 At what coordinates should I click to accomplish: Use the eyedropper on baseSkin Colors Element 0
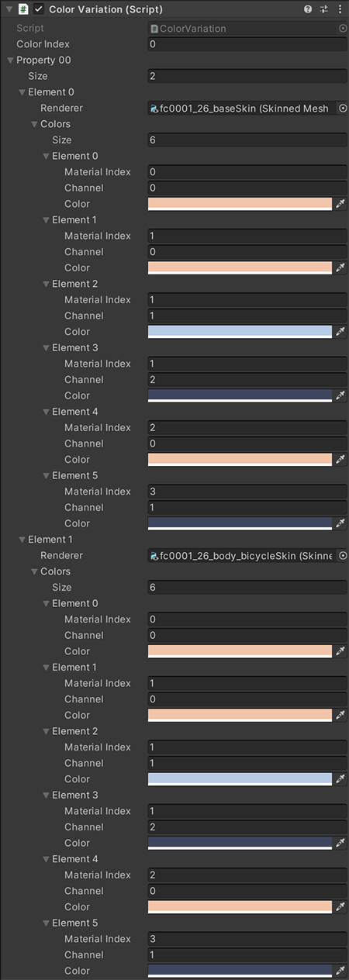tap(340, 204)
